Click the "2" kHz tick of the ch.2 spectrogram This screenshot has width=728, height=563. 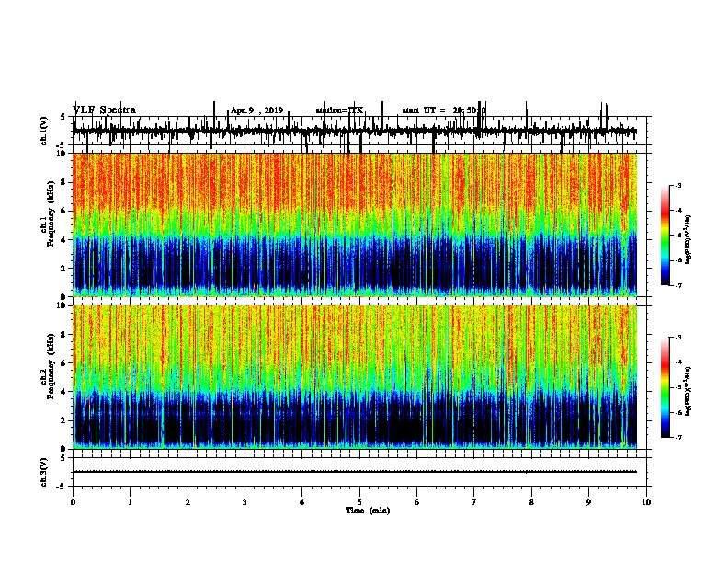(x=64, y=420)
